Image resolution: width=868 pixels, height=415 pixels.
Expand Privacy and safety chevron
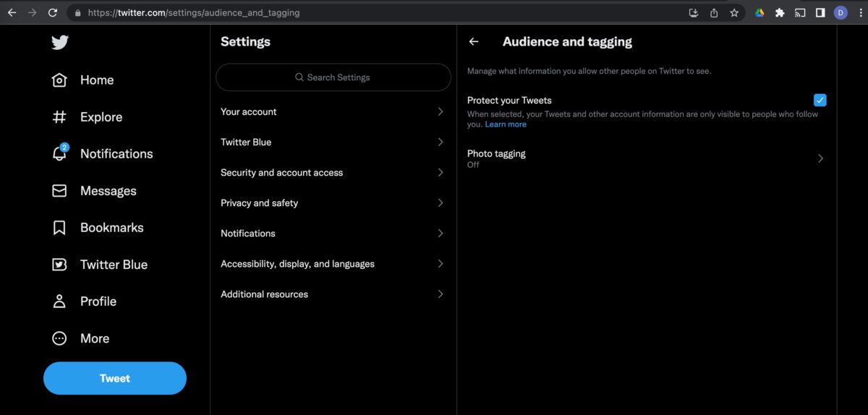point(441,202)
